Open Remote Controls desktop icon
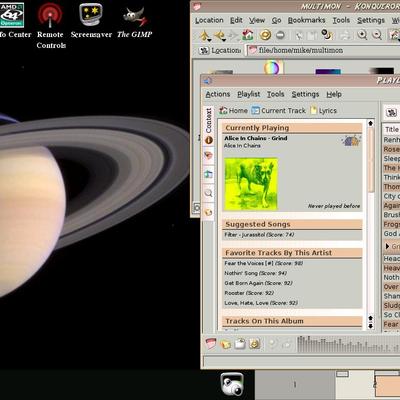The image size is (400, 400). (50, 26)
